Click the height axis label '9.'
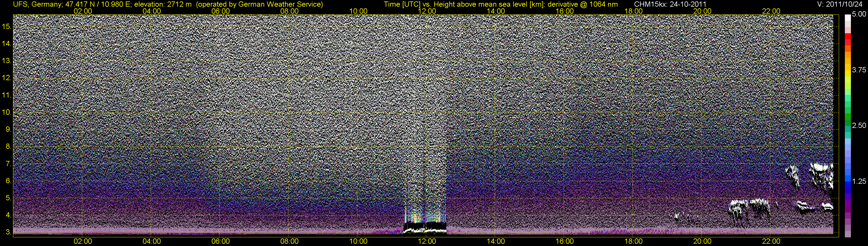Screen dimensions: 868x246 coord(8,129)
